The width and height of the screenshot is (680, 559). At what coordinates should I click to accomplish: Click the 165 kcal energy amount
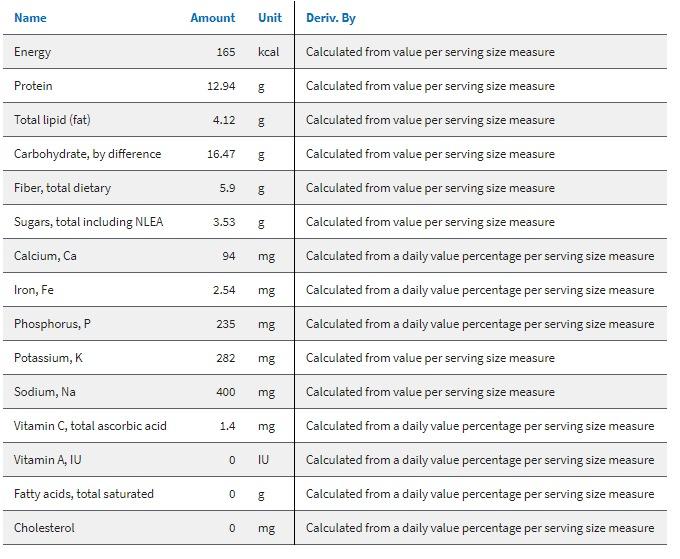pyautogui.click(x=225, y=52)
